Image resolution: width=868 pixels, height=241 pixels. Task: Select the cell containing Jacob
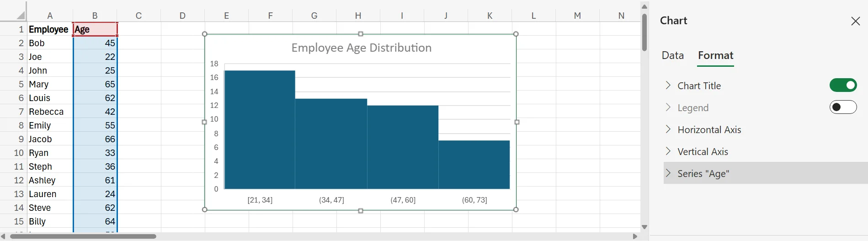(x=50, y=139)
